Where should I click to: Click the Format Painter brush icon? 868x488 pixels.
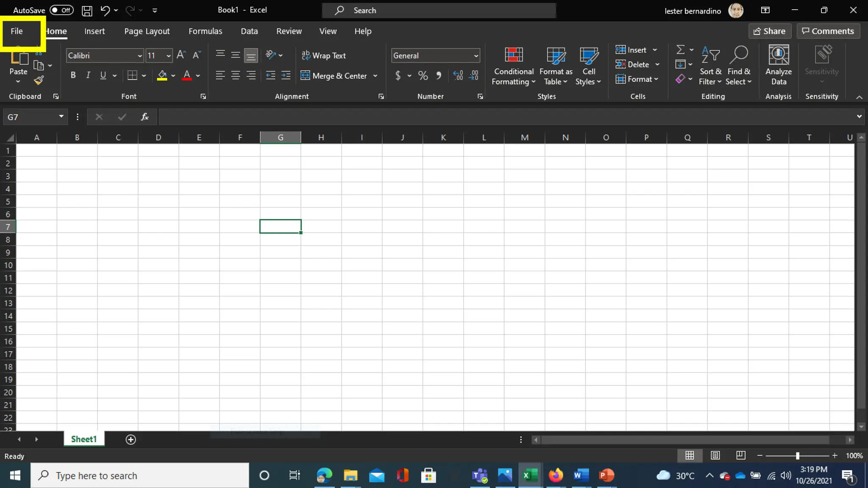point(39,80)
